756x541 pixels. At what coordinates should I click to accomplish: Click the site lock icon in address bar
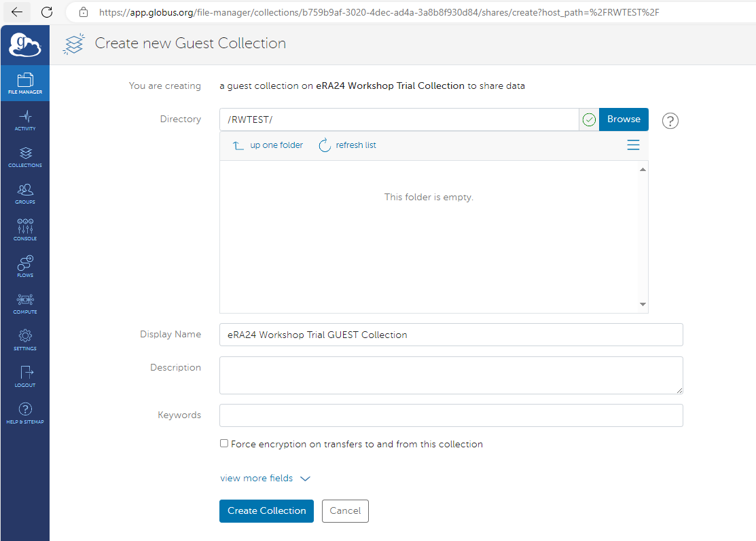click(x=84, y=12)
